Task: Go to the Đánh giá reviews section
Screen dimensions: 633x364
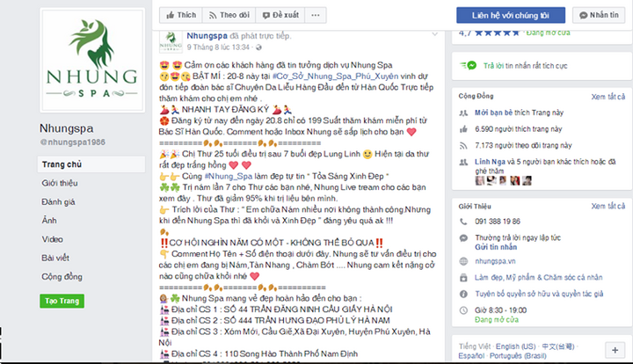Action: point(58,201)
